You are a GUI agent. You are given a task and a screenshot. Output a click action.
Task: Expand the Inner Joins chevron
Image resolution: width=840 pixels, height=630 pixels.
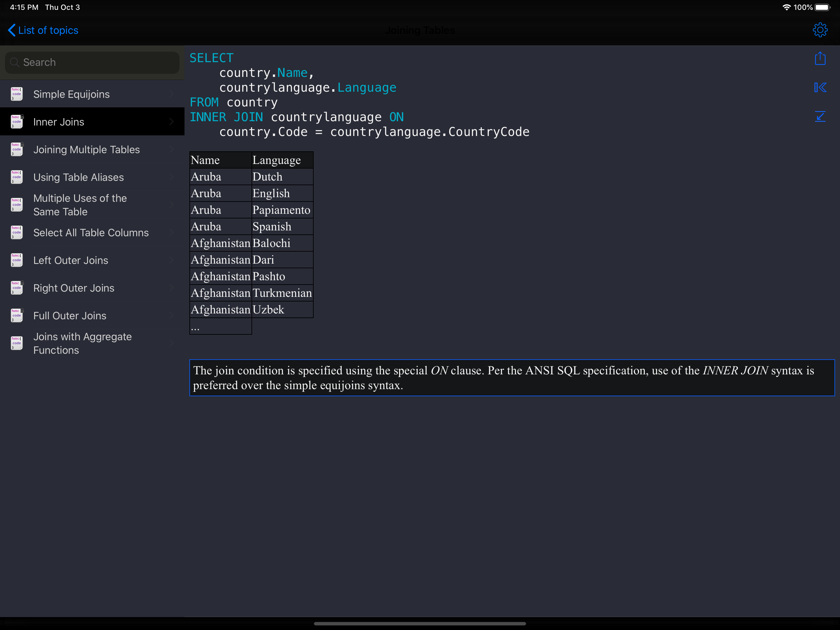(172, 122)
